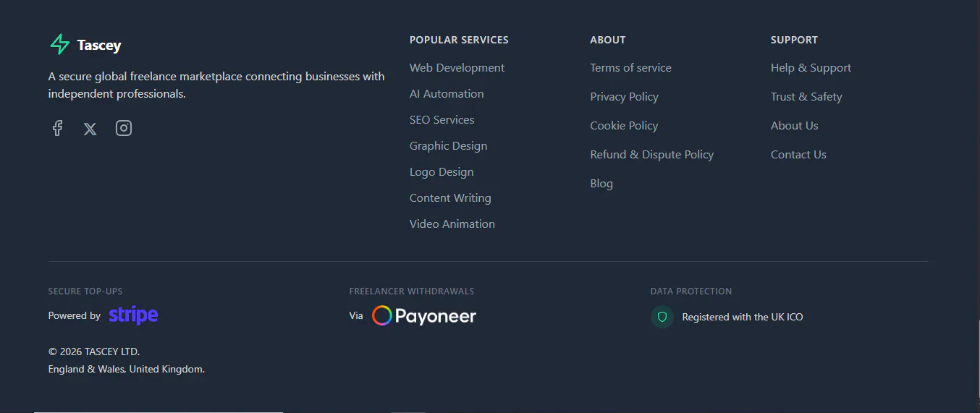The width and height of the screenshot is (980, 413).
Task: Click the Stripe logo
Action: click(x=133, y=315)
